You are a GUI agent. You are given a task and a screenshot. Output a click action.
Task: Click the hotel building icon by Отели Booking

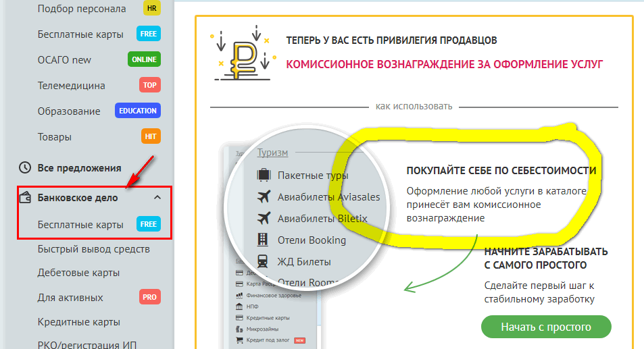click(263, 240)
